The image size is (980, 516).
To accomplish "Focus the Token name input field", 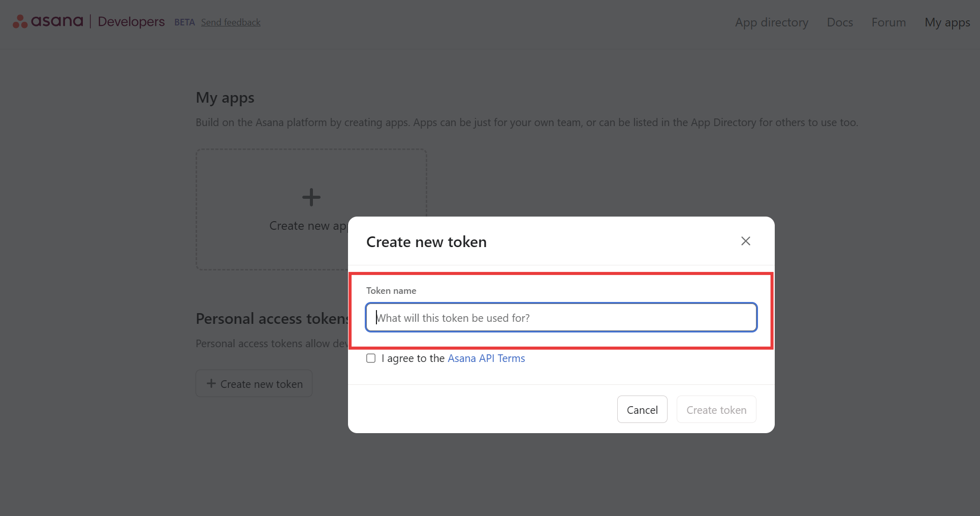I will click(561, 318).
